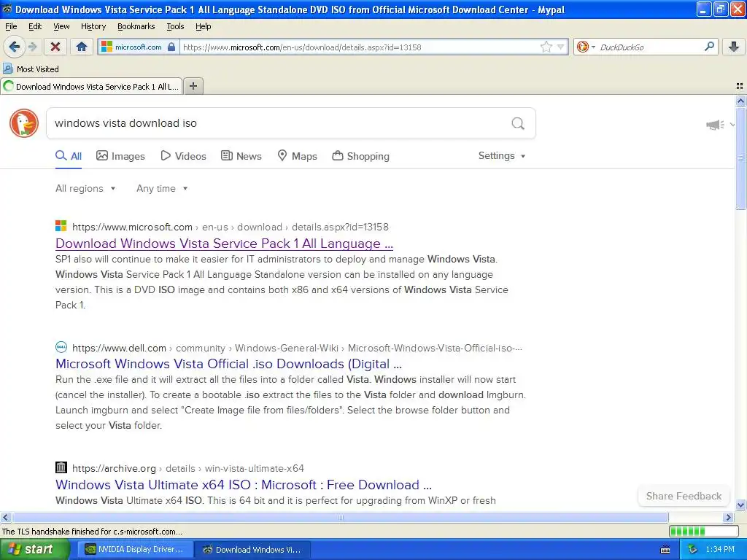The height and width of the screenshot is (560, 747).
Task: Click the Dell favicon beside second result
Action: pyautogui.click(x=61, y=346)
